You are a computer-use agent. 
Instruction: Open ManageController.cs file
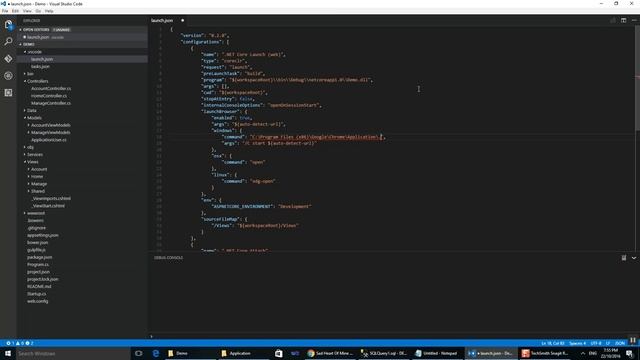tap(51, 103)
